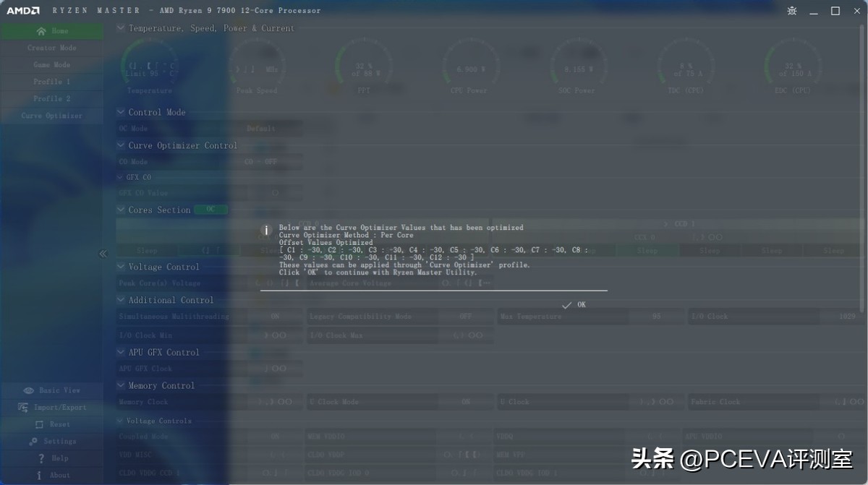
Task: Collapse the Voltage Control section
Action: 119,266
